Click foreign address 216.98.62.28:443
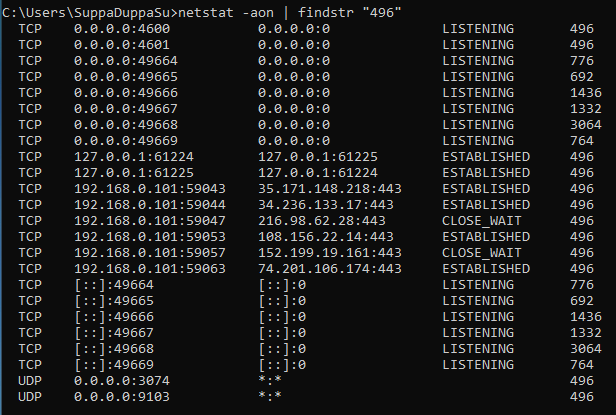This screenshot has width=616, height=415. pos(321,221)
